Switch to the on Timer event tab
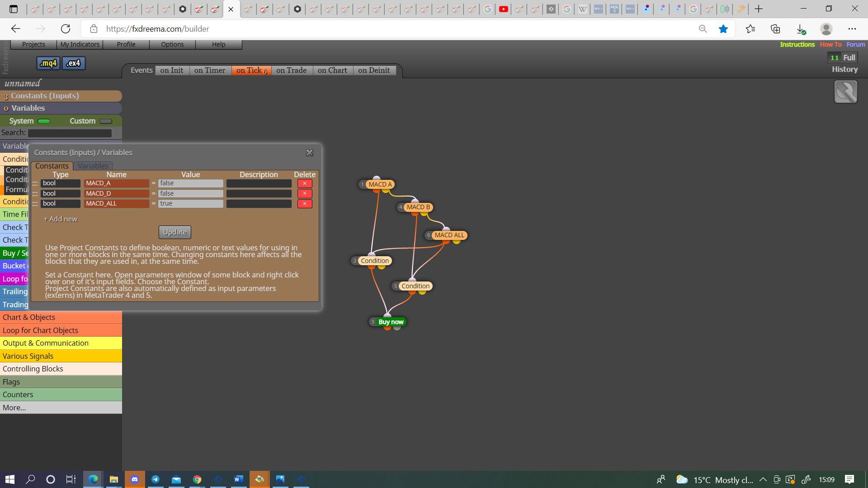The width and height of the screenshot is (868, 488). point(210,70)
